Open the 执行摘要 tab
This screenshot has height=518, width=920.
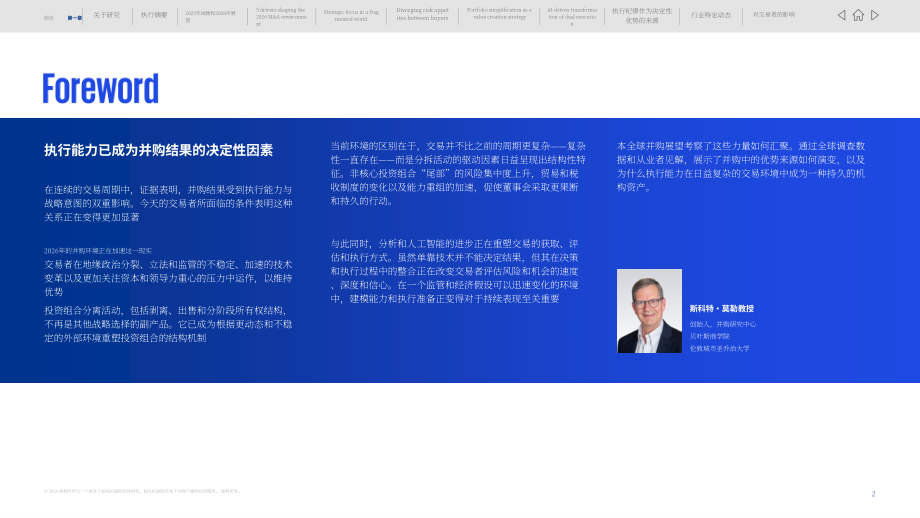[x=154, y=15]
